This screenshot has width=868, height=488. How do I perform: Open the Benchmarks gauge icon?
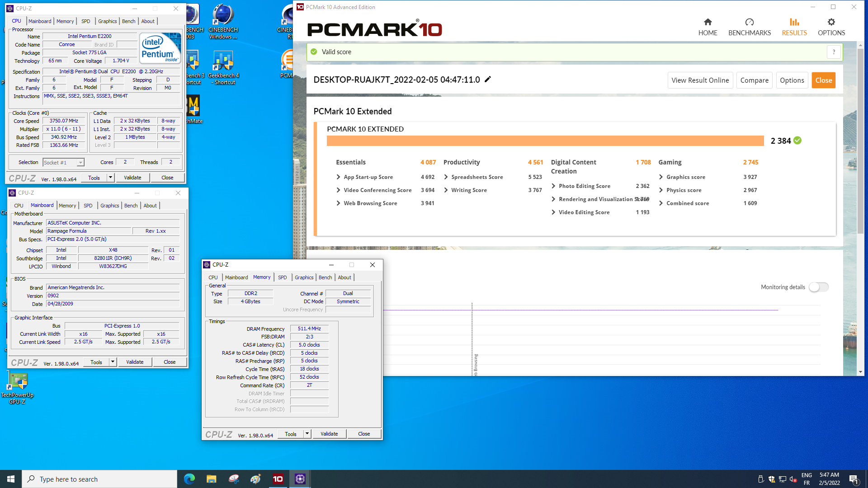(749, 22)
